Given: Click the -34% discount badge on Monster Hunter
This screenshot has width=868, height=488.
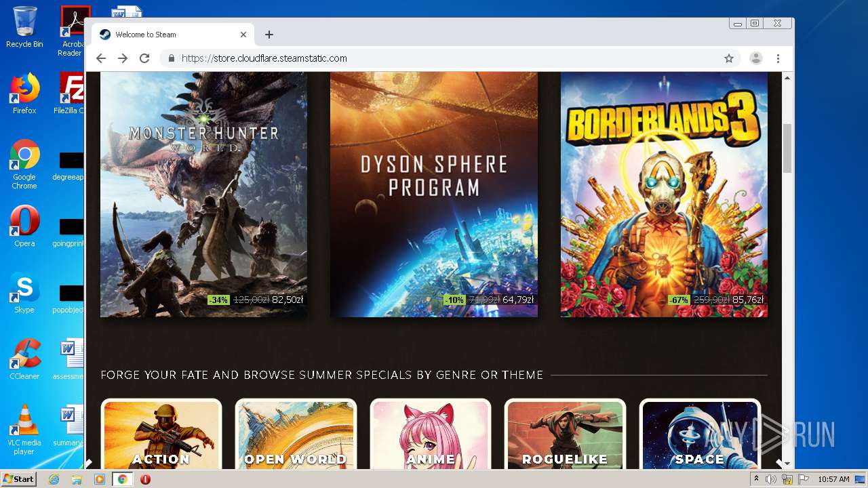Looking at the screenshot, I should [x=218, y=300].
